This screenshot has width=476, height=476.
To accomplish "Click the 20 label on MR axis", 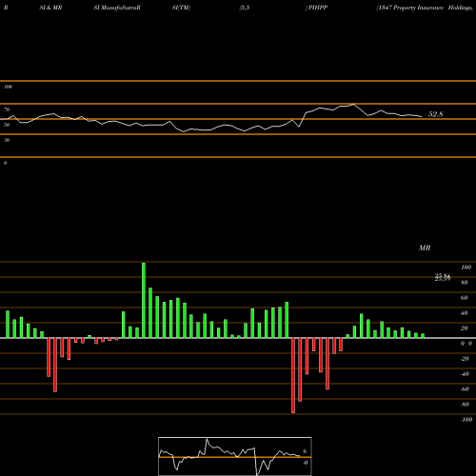I will coord(465,328).
